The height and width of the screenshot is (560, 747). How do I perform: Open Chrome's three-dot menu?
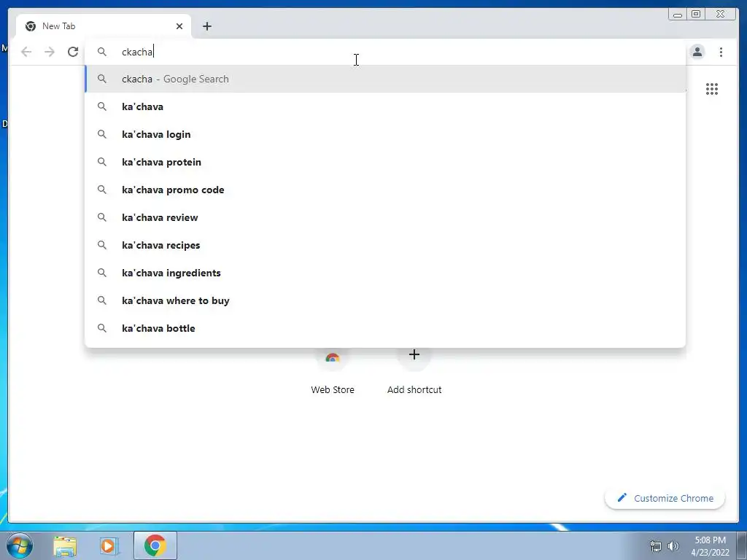[x=721, y=52]
